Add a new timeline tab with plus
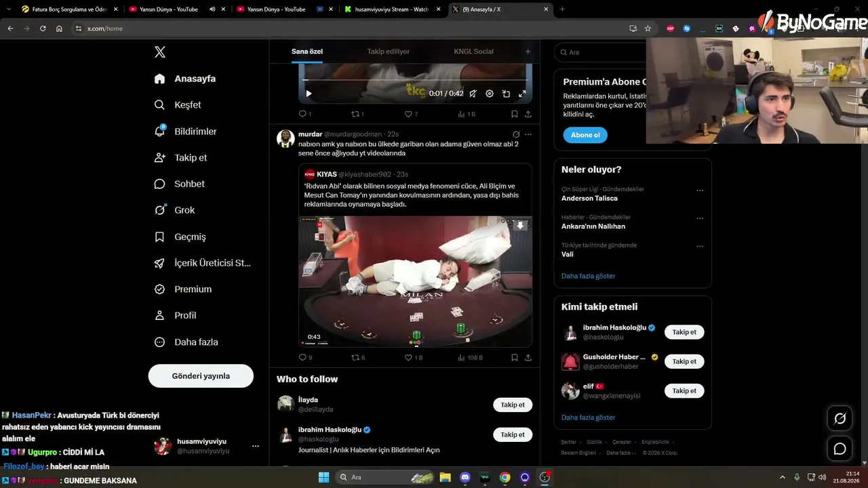 tap(528, 52)
